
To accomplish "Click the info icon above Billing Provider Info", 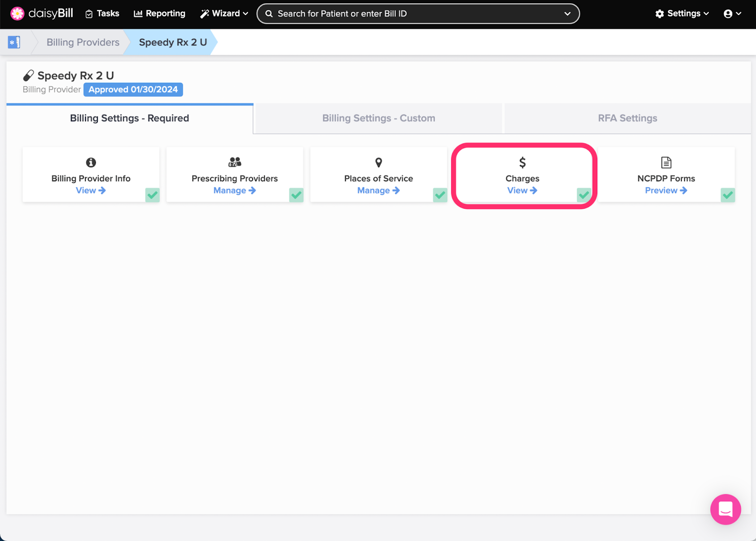I will pyautogui.click(x=91, y=162).
